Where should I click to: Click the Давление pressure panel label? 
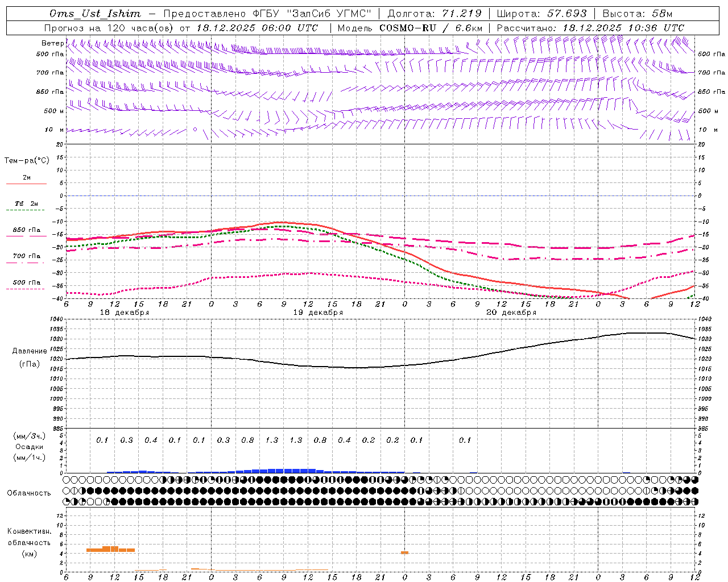[30, 351]
